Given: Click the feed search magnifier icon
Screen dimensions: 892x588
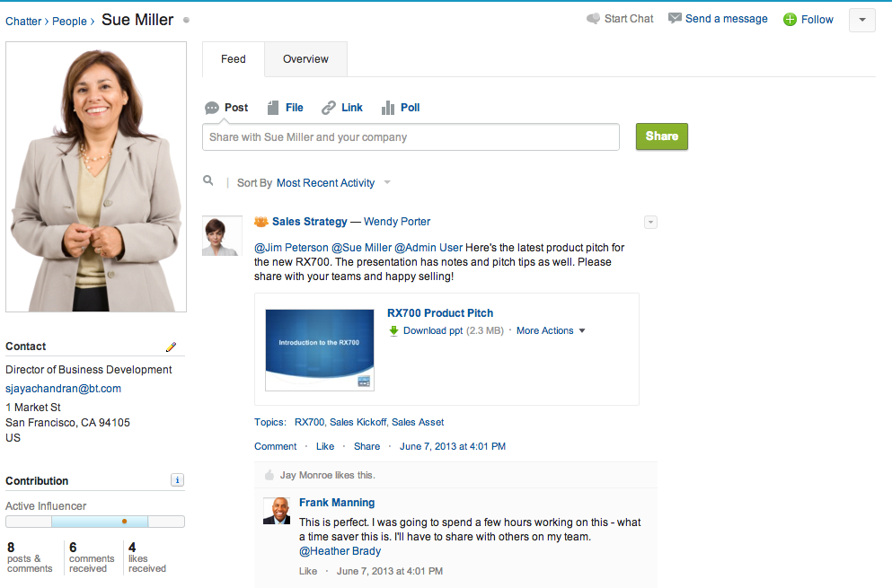Looking at the screenshot, I should pos(208,181).
